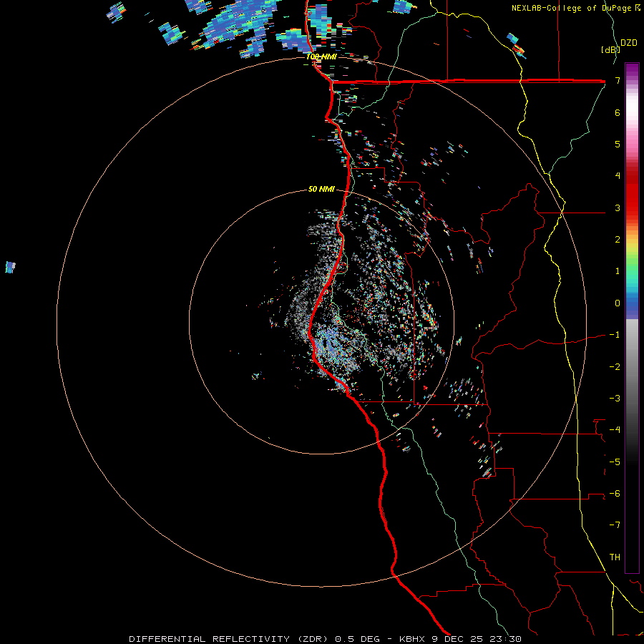Click the "NEXLAB-College of DuPage" credit text
The width and height of the screenshot is (644, 644).
click(x=572, y=8)
